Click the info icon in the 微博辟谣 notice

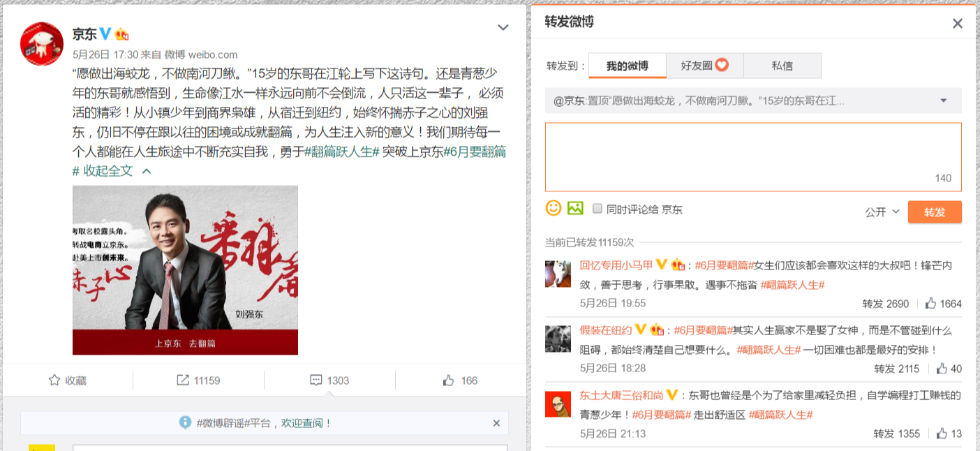click(x=185, y=422)
